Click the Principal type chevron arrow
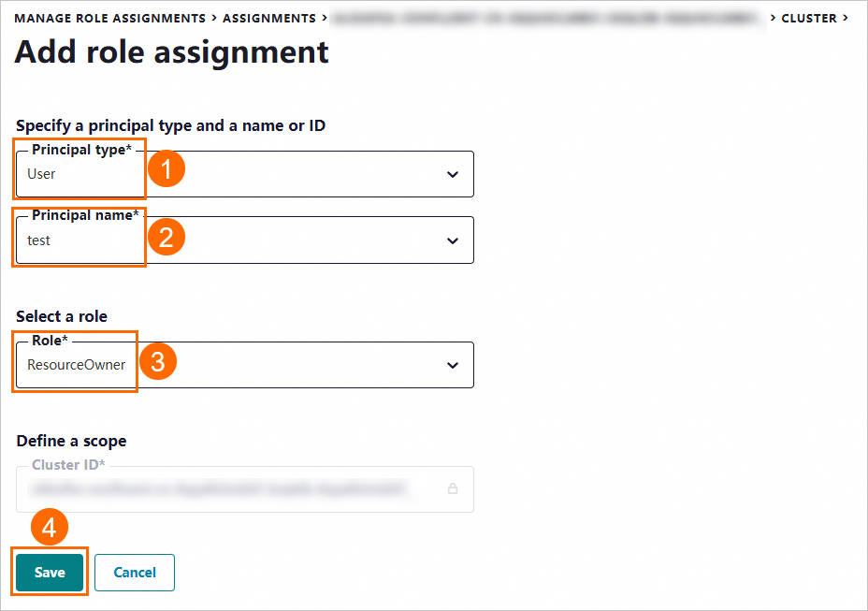This screenshot has width=868, height=611. point(453,174)
